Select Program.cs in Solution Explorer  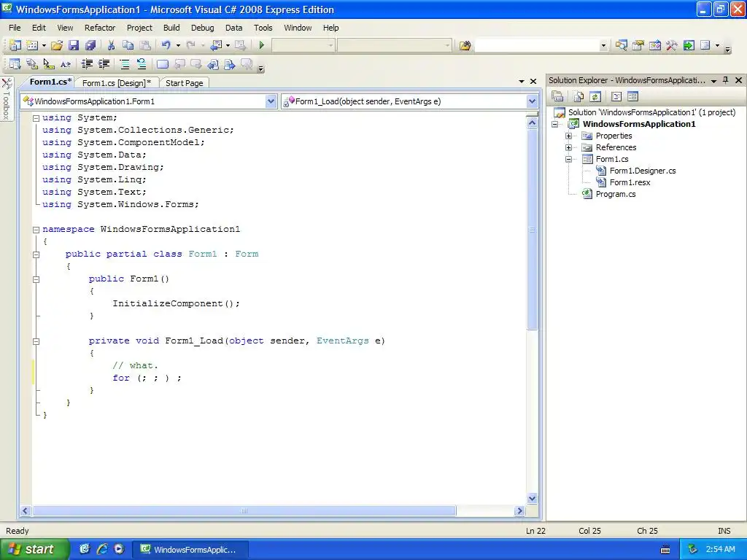[x=616, y=194]
